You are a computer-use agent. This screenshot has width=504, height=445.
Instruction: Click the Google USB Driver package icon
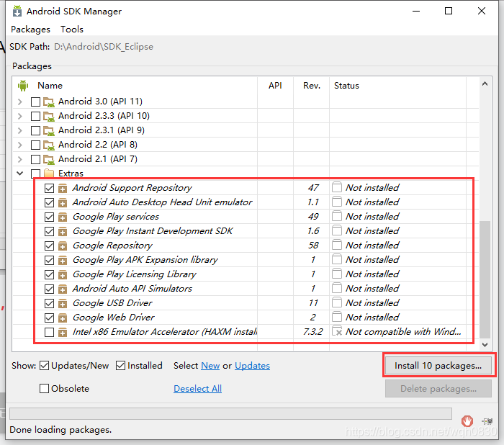pyautogui.click(x=63, y=304)
